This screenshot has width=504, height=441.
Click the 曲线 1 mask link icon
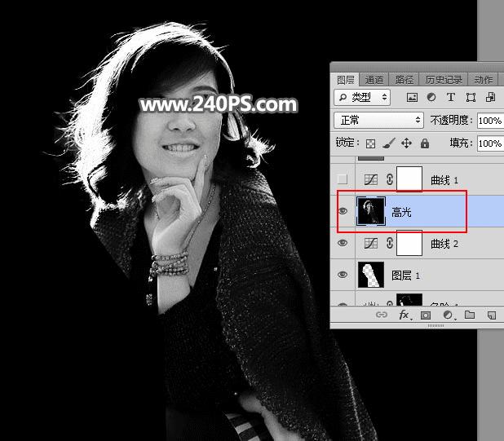point(390,179)
